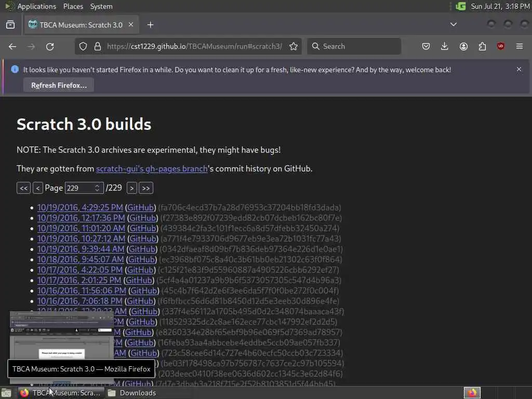Open GitHub link beside hash 337f4e56112a1705b495d0d2c348074baaaca43f
532x399 pixels.
click(144, 312)
